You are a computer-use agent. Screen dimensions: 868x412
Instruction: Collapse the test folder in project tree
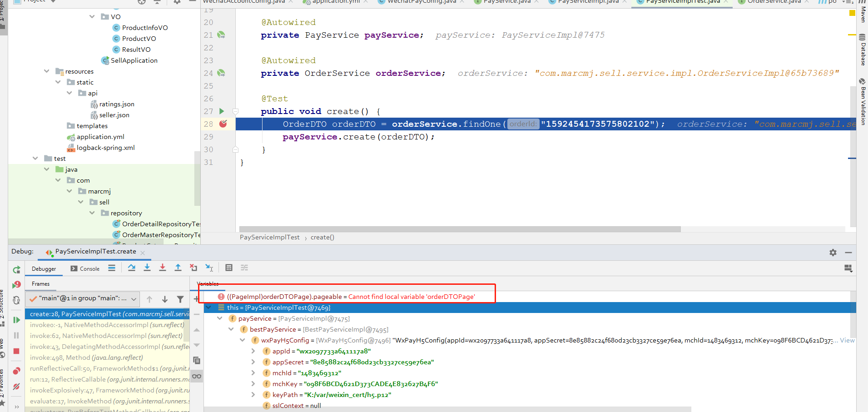35,159
